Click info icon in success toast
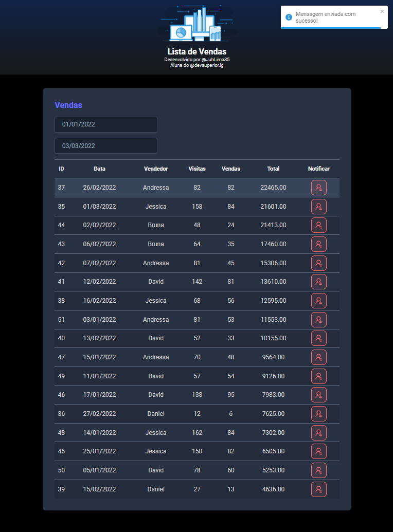The height and width of the screenshot is (532, 393). 289,17
